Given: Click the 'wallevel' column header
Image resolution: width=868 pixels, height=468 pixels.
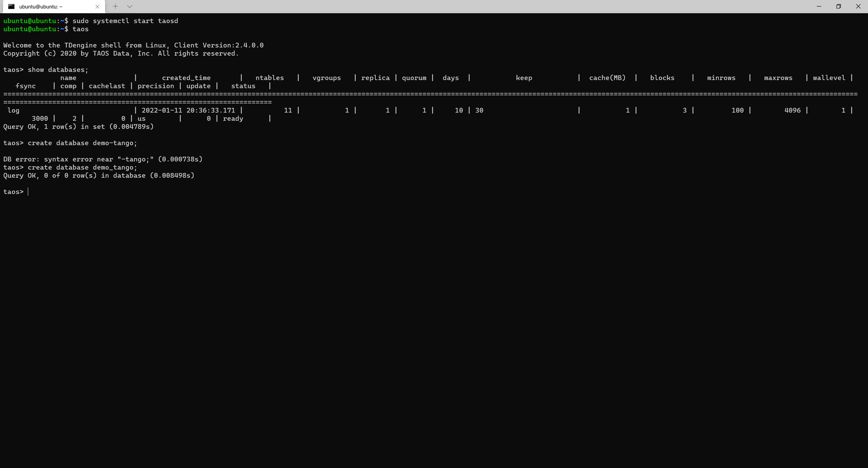Looking at the screenshot, I should tap(829, 78).
